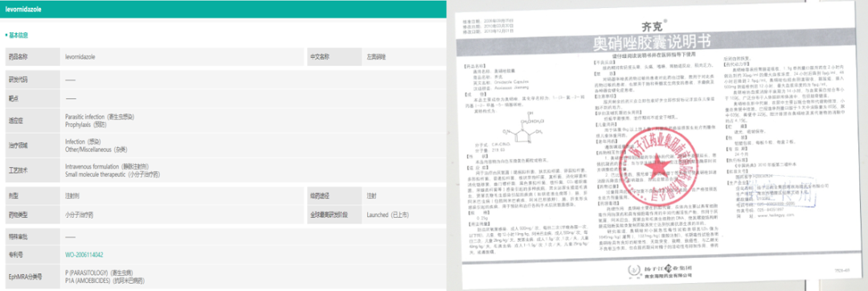The image size is (868, 291).
Task: Open patent link WO-2006114042
Action: [x=84, y=255]
